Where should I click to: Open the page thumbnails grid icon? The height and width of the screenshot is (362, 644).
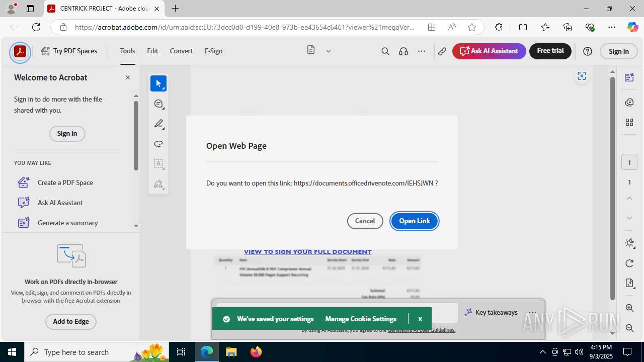(x=629, y=122)
